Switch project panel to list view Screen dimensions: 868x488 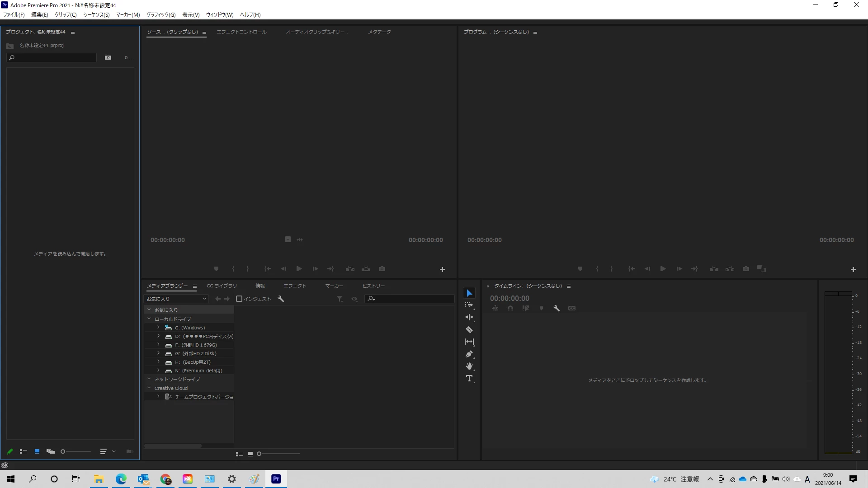tap(24, 451)
